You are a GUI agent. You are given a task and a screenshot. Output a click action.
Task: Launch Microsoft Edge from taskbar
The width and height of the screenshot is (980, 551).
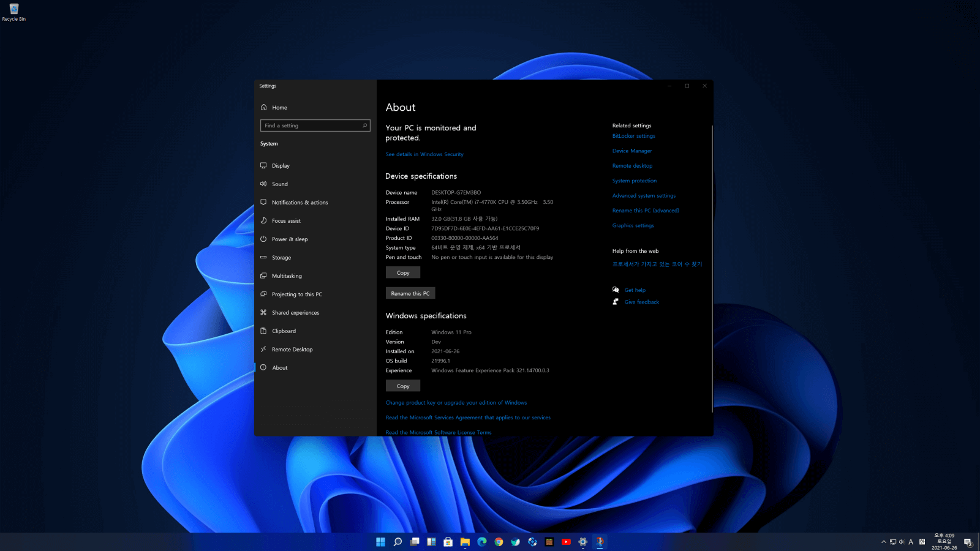coord(482,542)
